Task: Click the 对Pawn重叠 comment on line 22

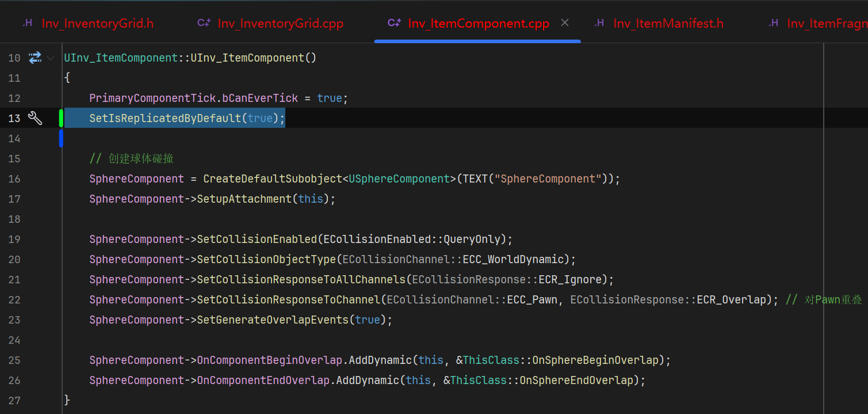Action: 824,300
